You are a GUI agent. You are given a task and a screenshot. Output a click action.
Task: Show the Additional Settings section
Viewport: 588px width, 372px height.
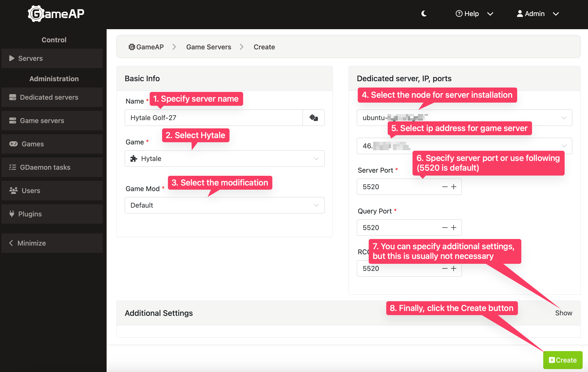(x=563, y=313)
